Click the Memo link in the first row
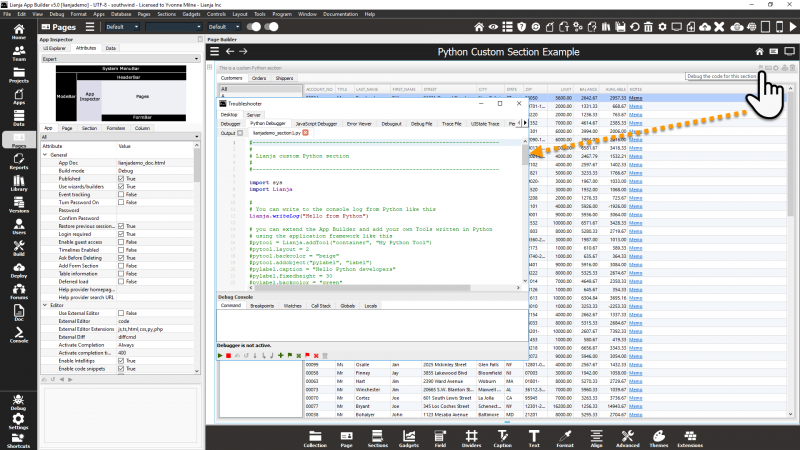800x450 pixels. (x=635, y=98)
